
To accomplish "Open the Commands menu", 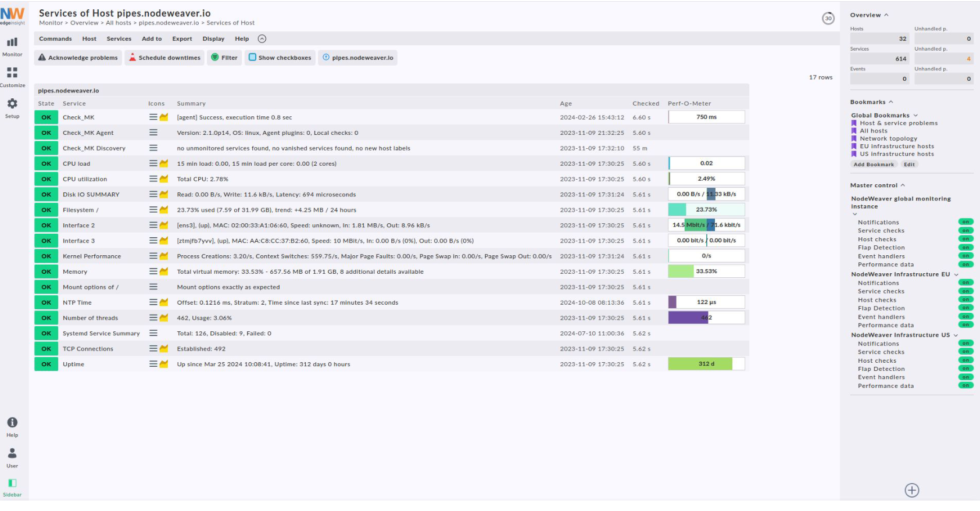I will 55,39.
